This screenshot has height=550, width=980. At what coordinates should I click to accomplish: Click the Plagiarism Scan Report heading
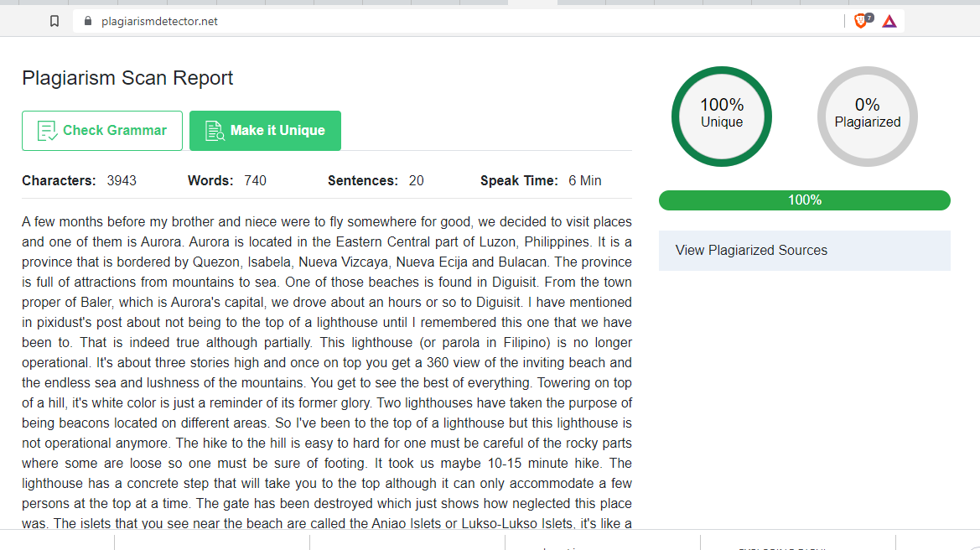point(127,78)
